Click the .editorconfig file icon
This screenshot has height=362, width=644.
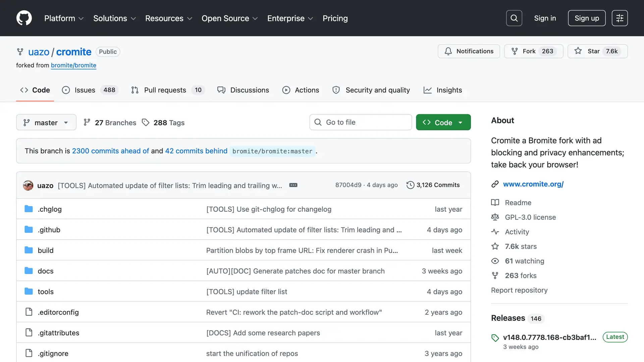[29, 312]
